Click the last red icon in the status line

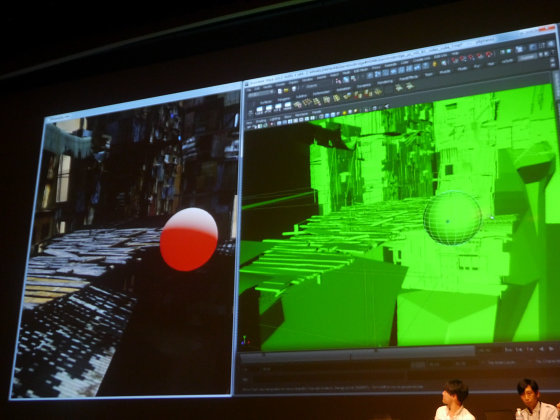pyautogui.click(x=489, y=54)
